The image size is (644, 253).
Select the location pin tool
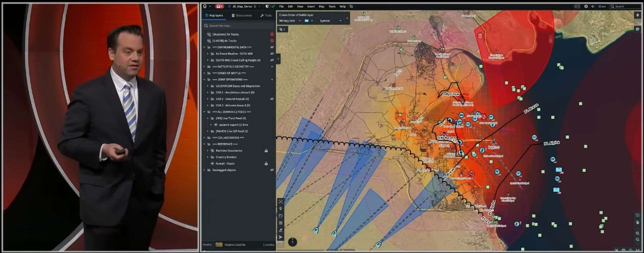pos(281,209)
